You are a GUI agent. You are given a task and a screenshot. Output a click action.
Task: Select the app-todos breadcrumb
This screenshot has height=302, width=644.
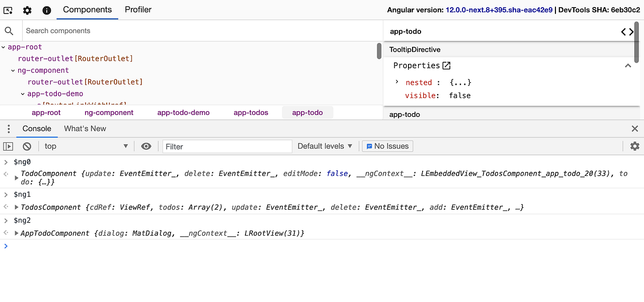tap(251, 113)
